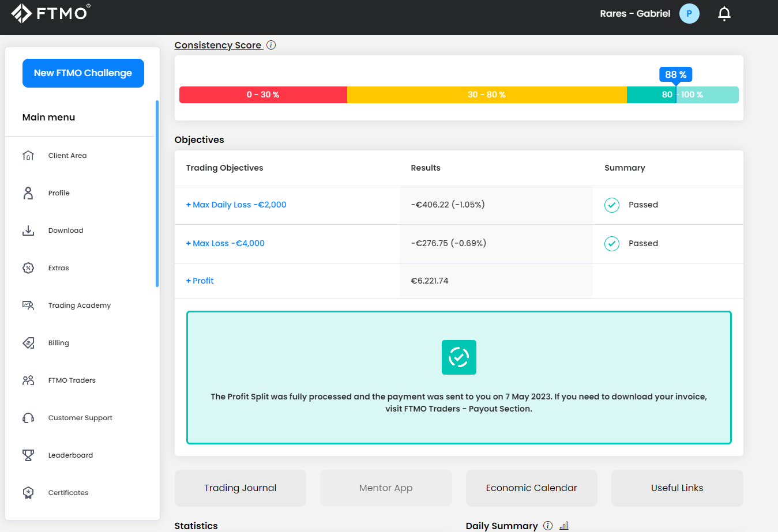
Task: Open the Trading Journal button
Action: pyautogui.click(x=240, y=488)
